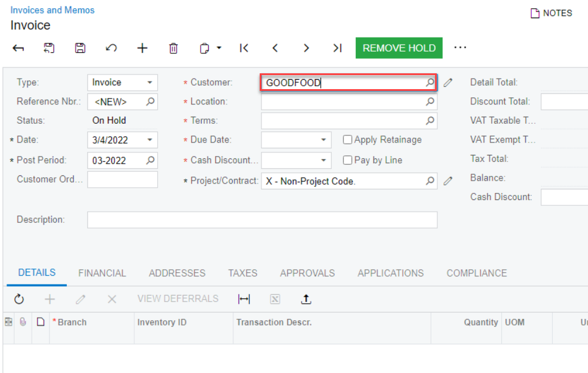
Task: Delete the current invoice
Action: pos(173,48)
